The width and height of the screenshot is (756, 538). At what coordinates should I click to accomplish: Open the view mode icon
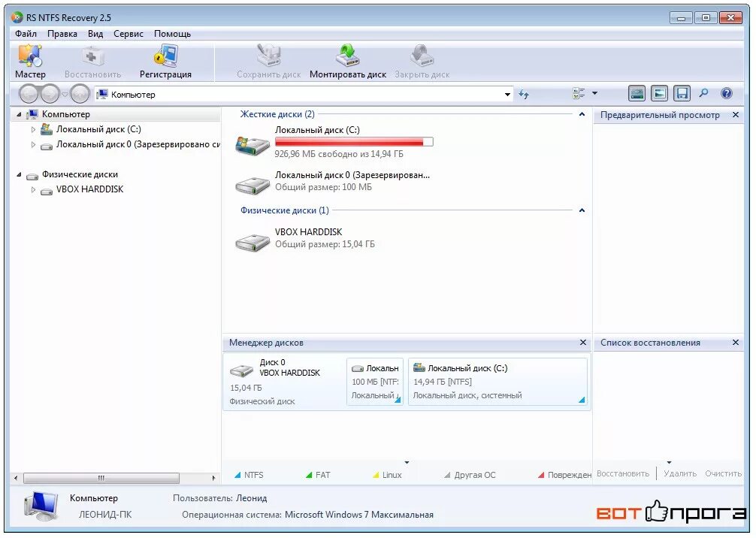(579, 93)
